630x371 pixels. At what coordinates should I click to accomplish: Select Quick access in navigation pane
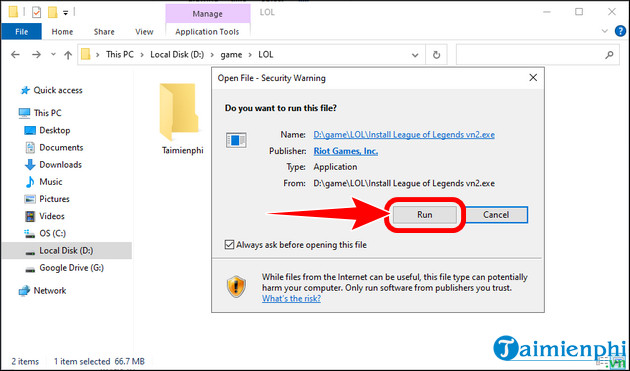[x=57, y=90]
